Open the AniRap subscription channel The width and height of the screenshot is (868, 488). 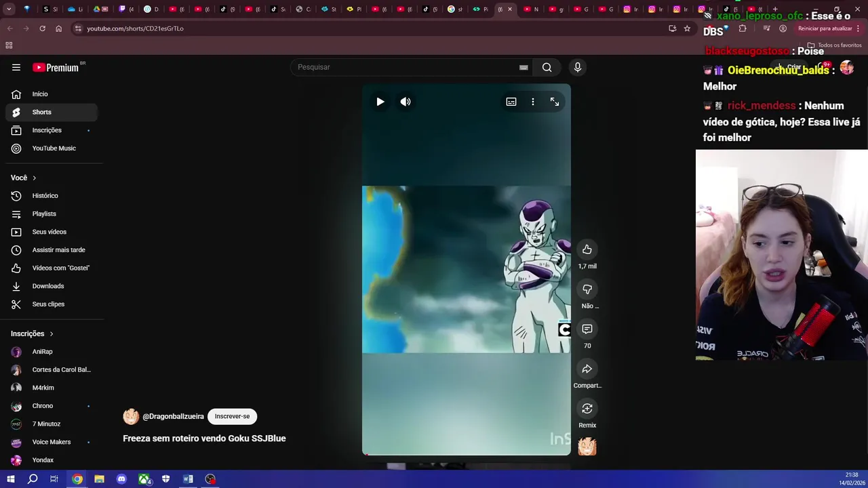[x=52, y=352]
